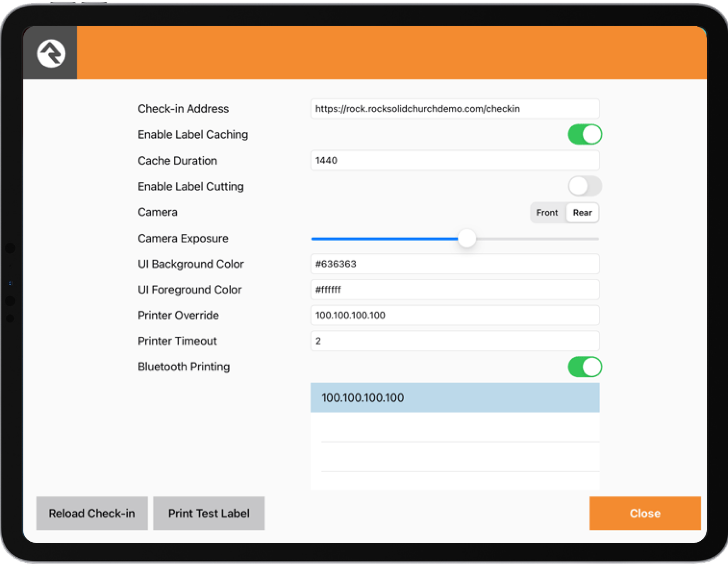Toggle Enable Label Caching switch off
728x566 pixels.
tap(584, 135)
